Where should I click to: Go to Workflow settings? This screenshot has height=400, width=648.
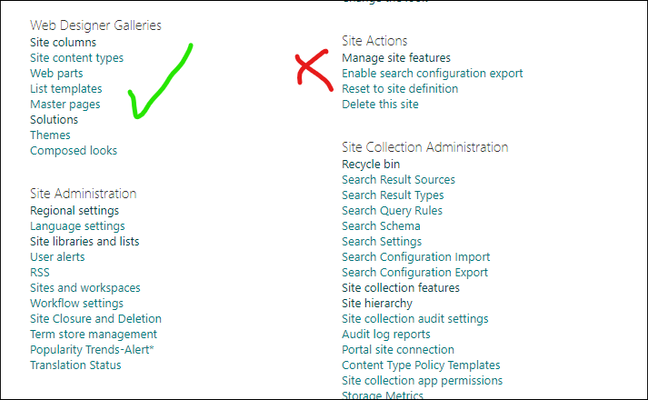click(76, 303)
